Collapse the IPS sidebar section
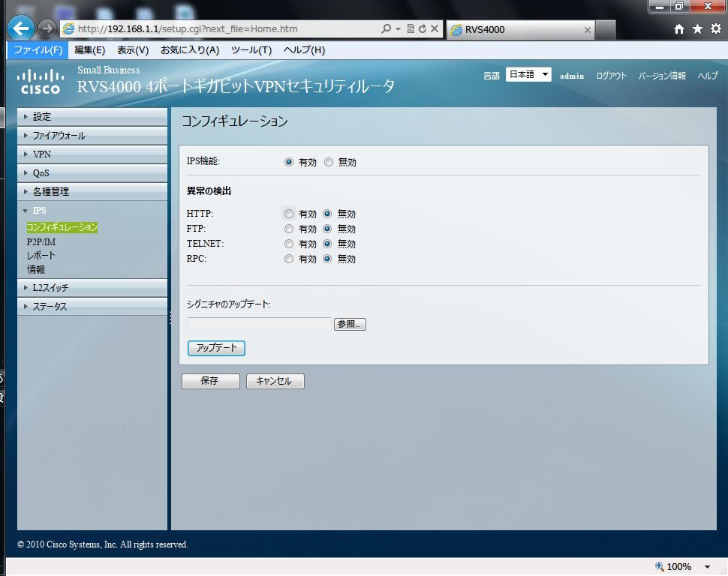Image resolution: width=728 pixels, height=576 pixels. point(92,210)
